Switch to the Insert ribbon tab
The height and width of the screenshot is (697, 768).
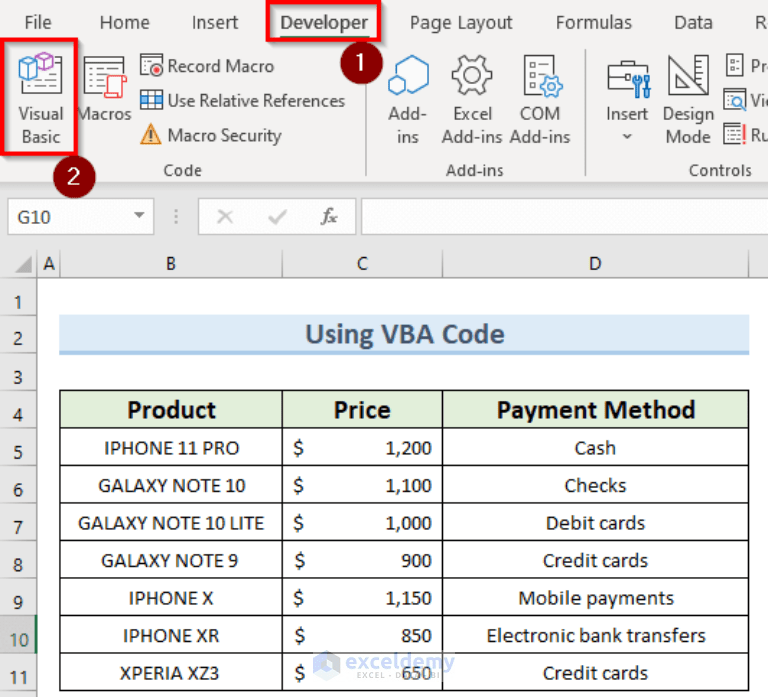215,23
